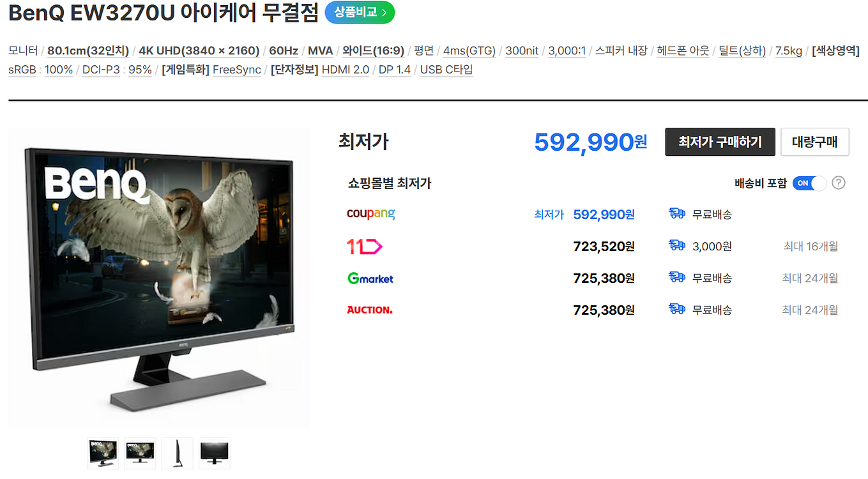Click the 대량구매 bulk purchase button
The height and width of the screenshot is (479, 868).
814,142
